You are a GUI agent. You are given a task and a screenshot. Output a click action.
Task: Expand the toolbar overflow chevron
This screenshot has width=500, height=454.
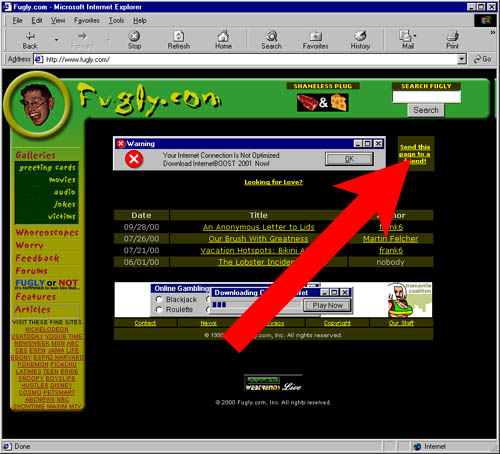pos(493,33)
